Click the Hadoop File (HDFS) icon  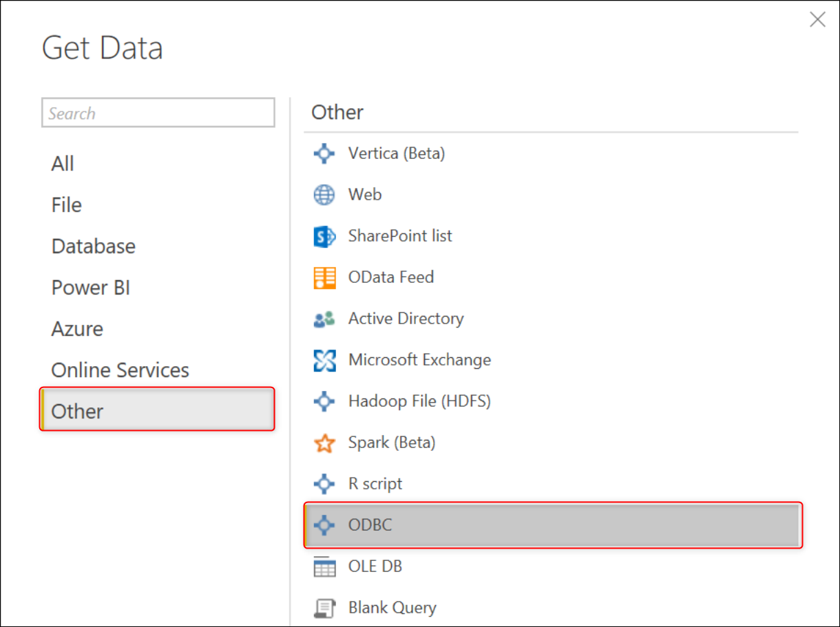point(324,401)
